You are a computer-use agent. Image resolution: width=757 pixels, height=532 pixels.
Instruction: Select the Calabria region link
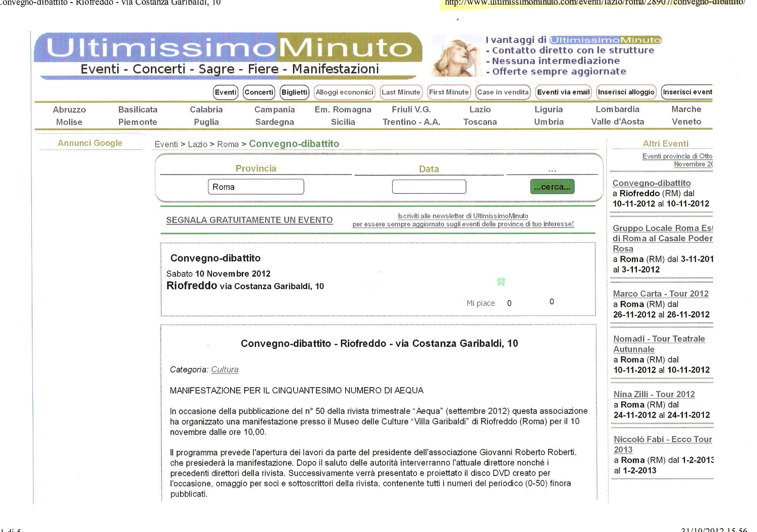206,110
